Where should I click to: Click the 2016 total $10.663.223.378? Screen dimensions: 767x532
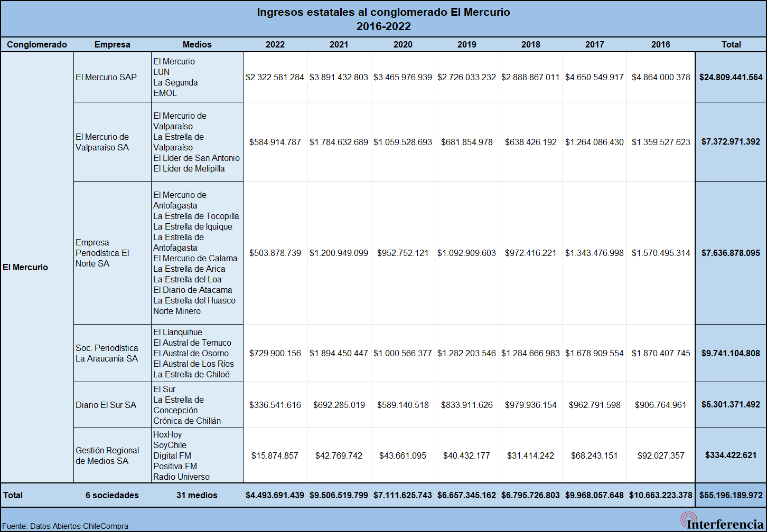click(x=661, y=496)
